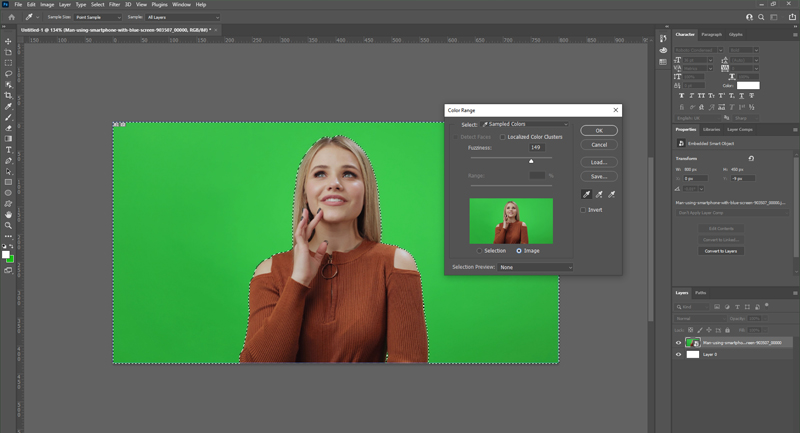
Task: Select the Hand tool
Action: pyautogui.click(x=8, y=214)
